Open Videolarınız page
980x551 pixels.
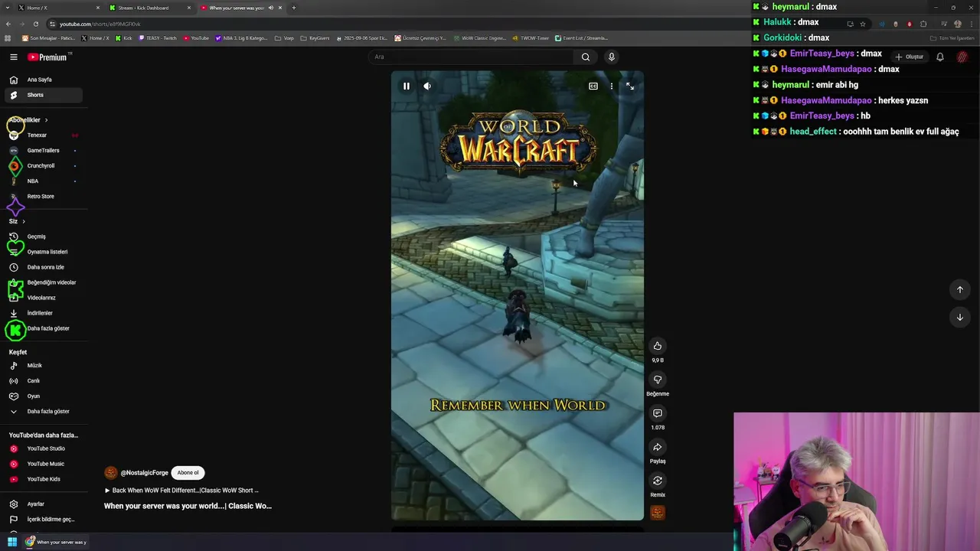coord(44,298)
